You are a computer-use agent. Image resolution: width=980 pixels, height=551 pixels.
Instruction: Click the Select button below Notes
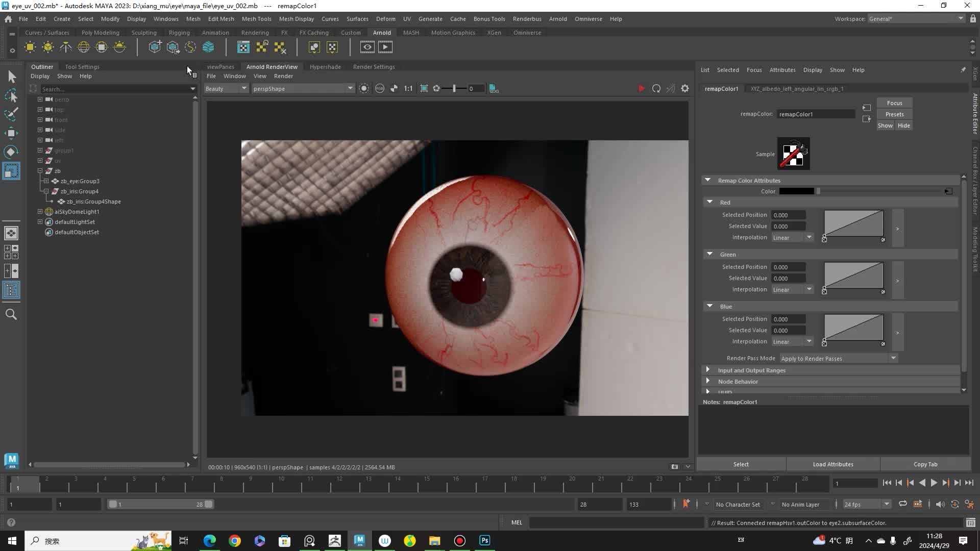741,464
